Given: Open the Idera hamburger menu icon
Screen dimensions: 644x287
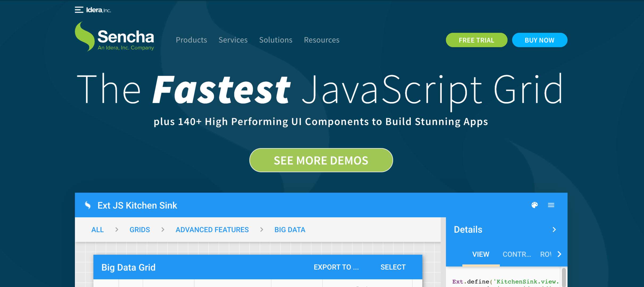Looking at the screenshot, I should click(79, 10).
